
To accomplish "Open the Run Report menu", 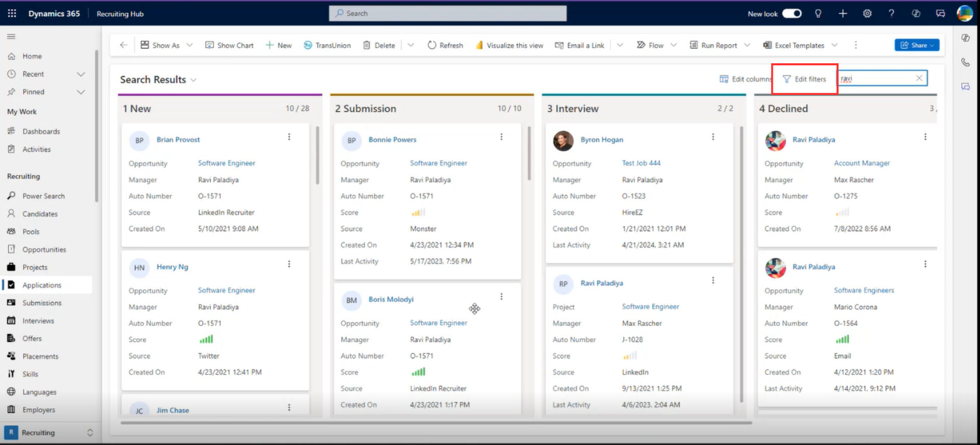I will click(x=720, y=45).
